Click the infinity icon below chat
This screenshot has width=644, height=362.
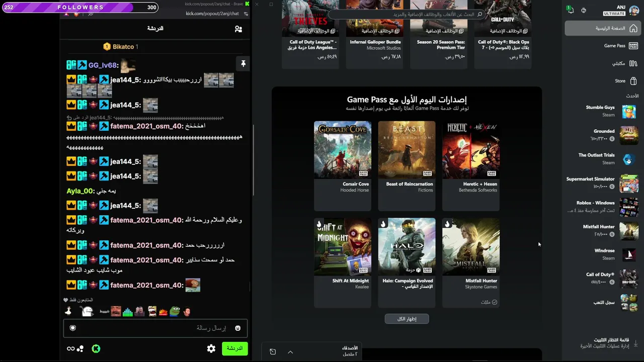pos(70,348)
